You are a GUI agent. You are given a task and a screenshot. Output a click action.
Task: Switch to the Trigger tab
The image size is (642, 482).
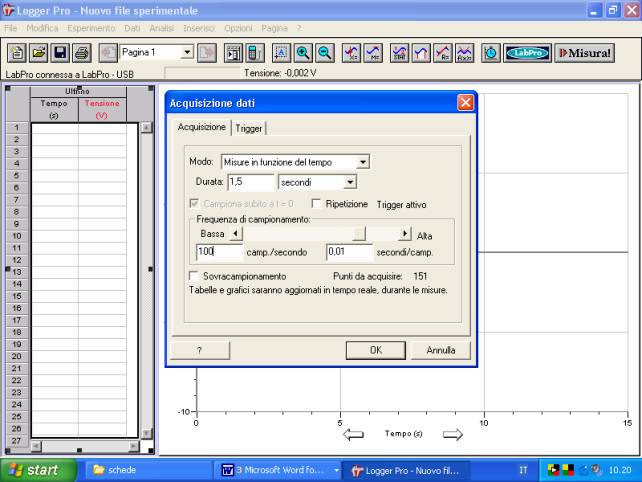click(x=249, y=128)
